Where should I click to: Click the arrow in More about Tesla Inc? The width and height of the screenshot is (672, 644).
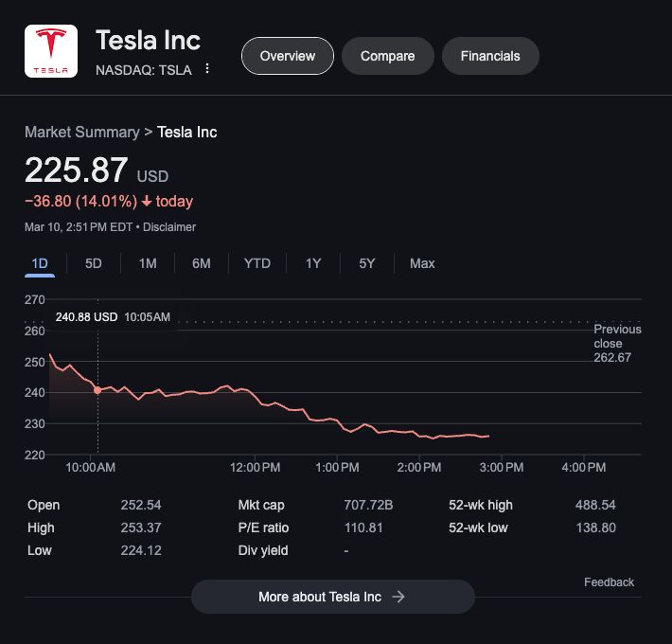pos(398,597)
